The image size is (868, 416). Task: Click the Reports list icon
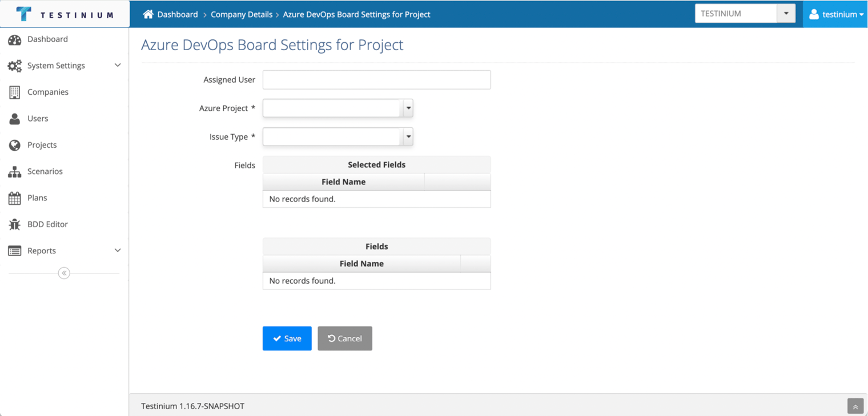15,251
